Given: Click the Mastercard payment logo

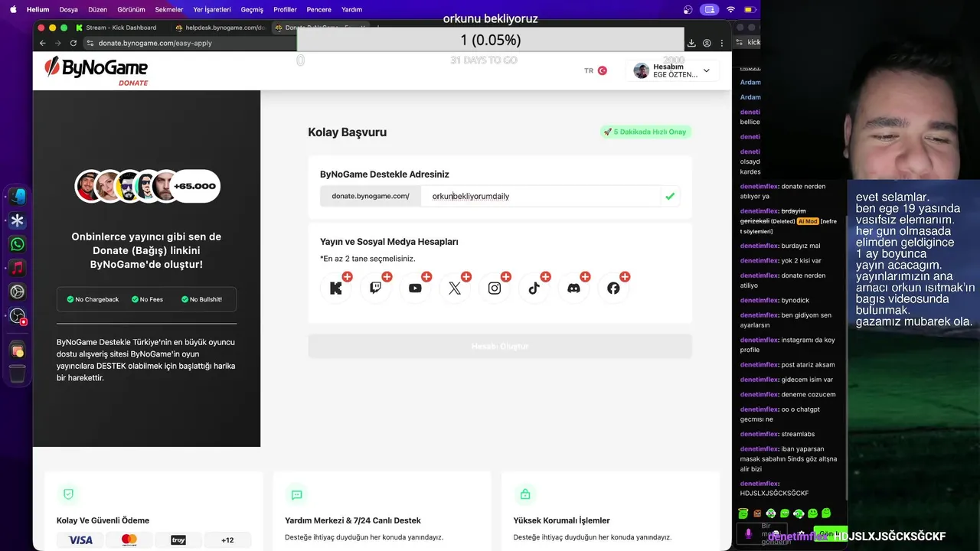Looking at the screenshot, I should pyautogui.click(x=129, y=540).
